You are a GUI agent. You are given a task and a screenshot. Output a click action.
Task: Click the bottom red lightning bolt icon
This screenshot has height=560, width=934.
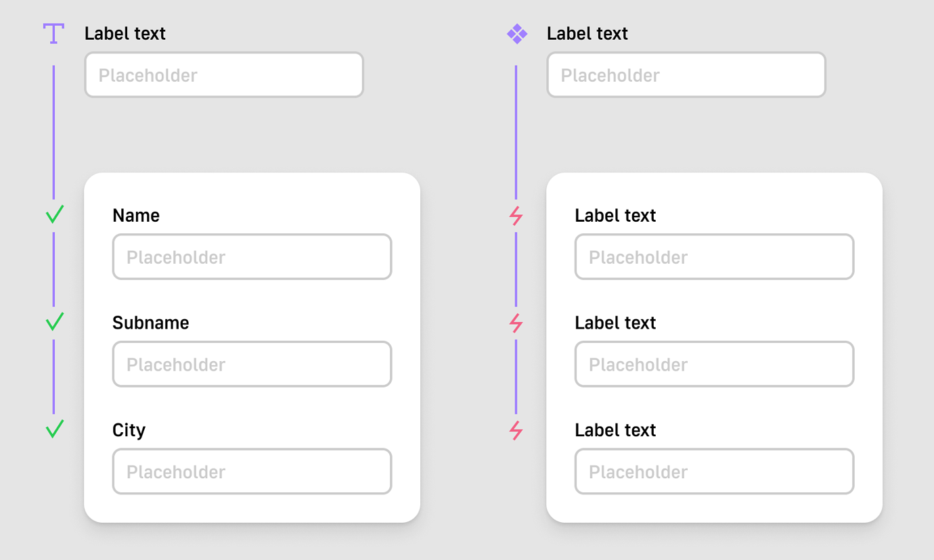516,430
